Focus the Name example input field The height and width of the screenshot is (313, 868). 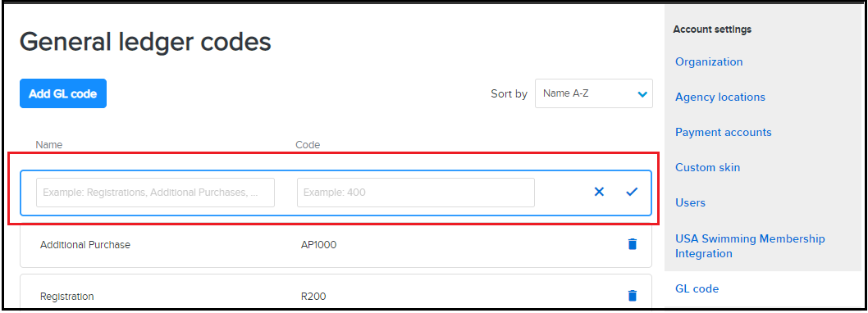(x=156, y=193)
